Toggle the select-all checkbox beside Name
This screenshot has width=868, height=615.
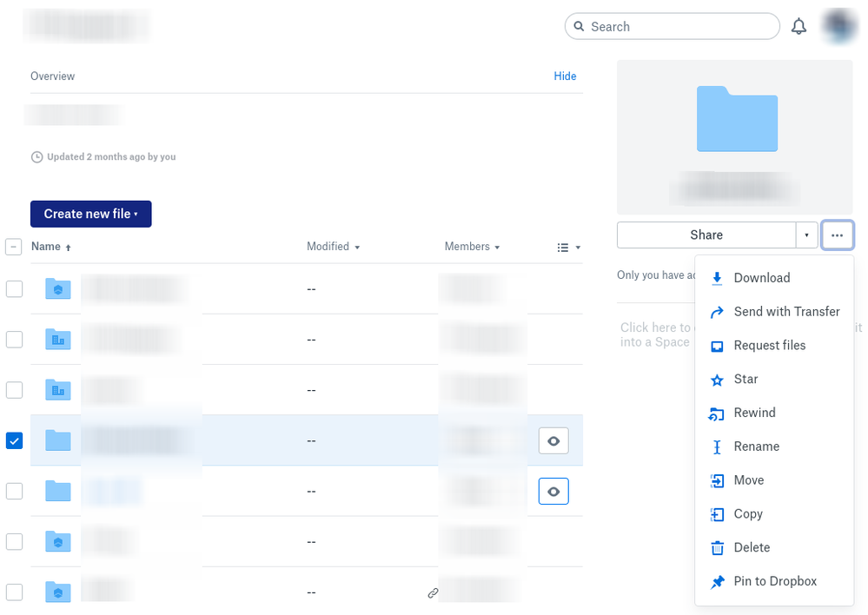[x=14, y=247]
